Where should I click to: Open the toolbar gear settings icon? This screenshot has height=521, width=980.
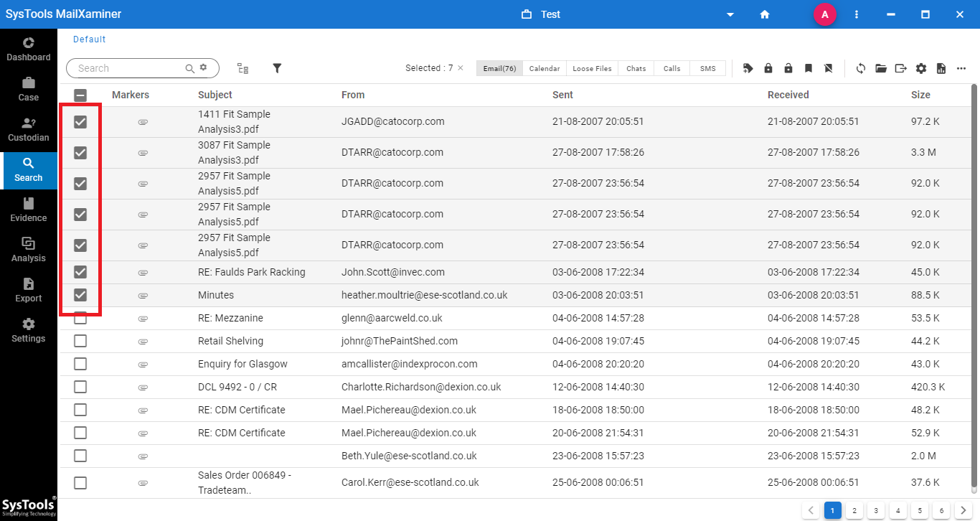(921, 68)
